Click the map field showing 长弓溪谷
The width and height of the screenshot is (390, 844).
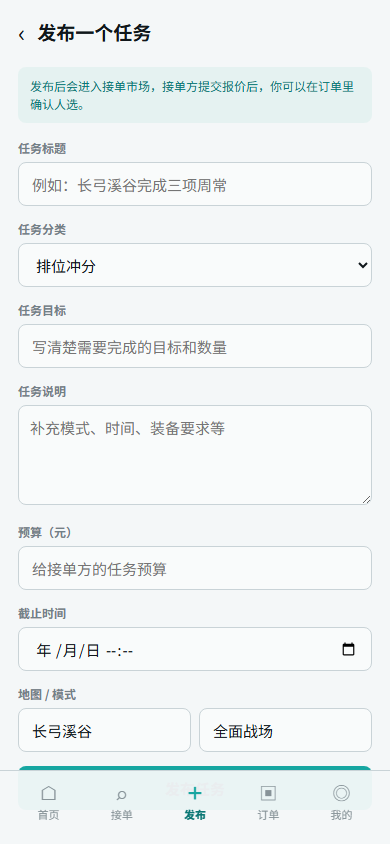pos(104,730)
